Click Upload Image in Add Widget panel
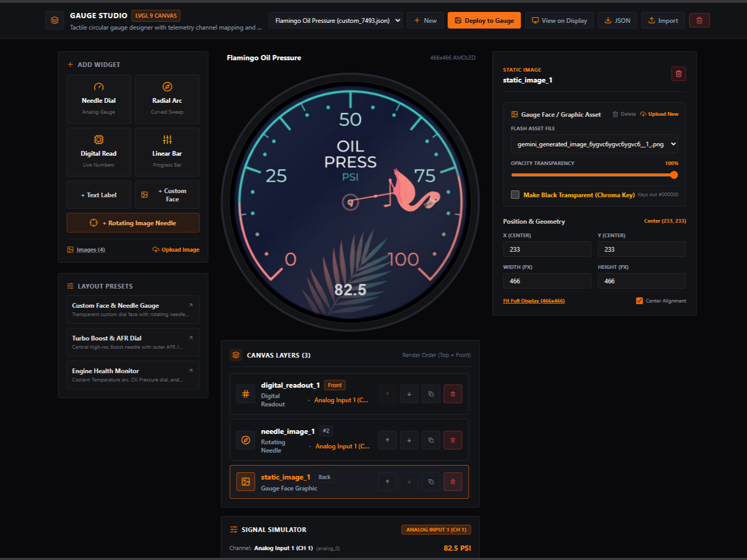747x560 pixels. click(176, 250)
